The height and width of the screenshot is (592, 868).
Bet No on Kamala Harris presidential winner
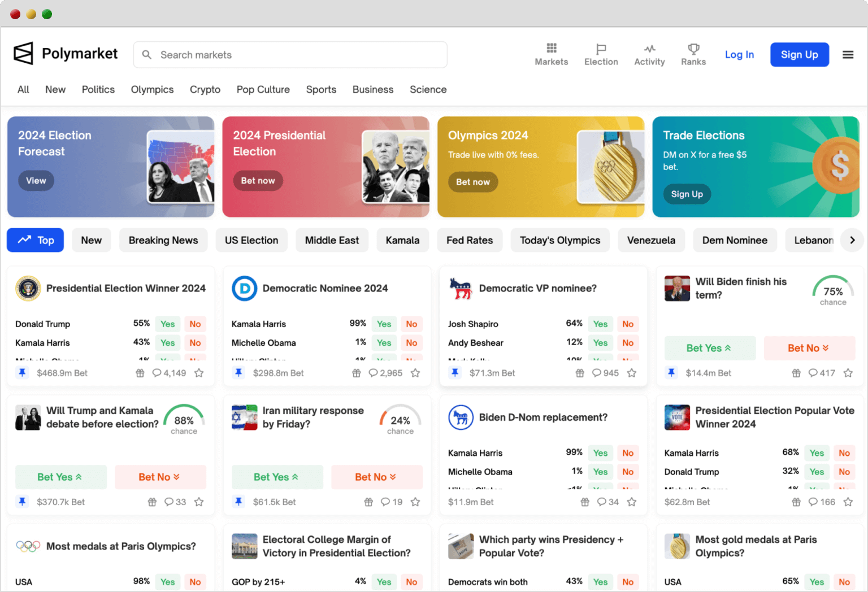[195, 342]
